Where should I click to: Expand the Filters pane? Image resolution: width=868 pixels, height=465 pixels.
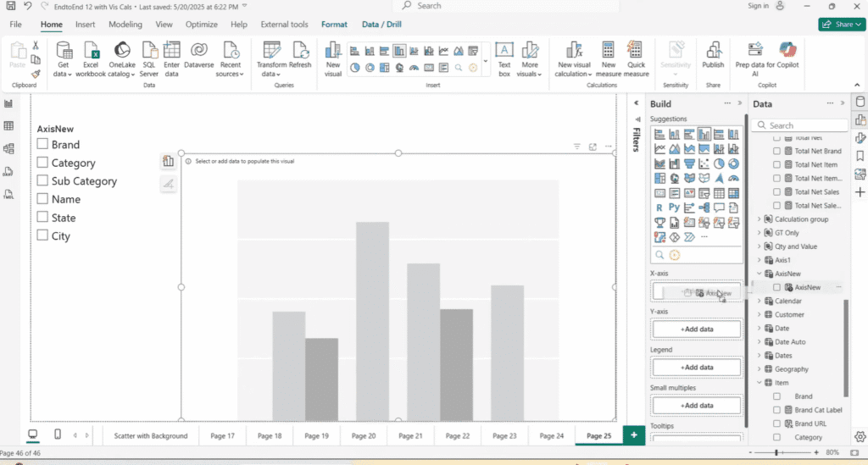636,103
